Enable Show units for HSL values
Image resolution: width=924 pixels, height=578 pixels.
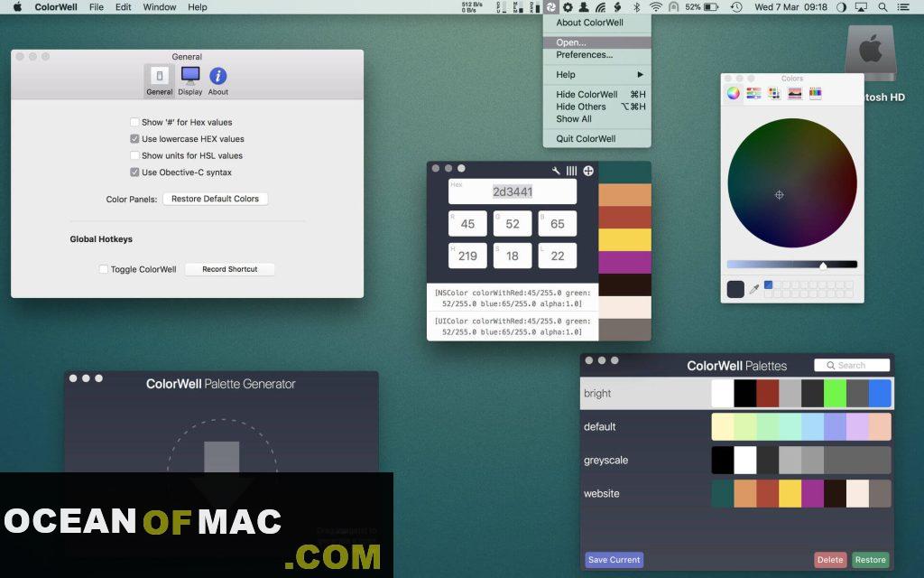(134, 155)
